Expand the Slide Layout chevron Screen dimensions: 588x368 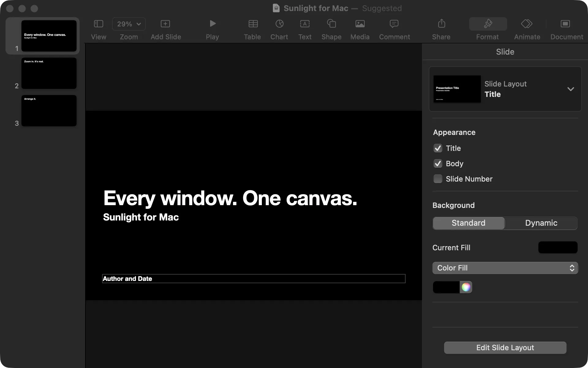(x=571, y=89)
